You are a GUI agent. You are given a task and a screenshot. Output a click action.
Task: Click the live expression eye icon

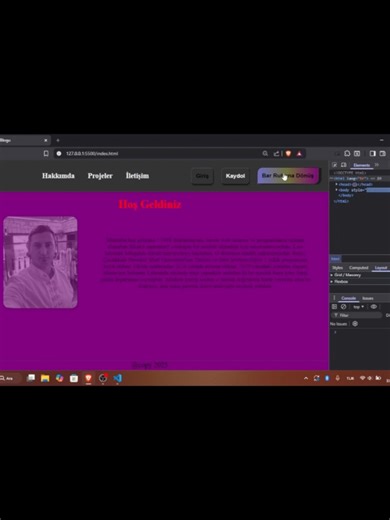pos(374,307)
